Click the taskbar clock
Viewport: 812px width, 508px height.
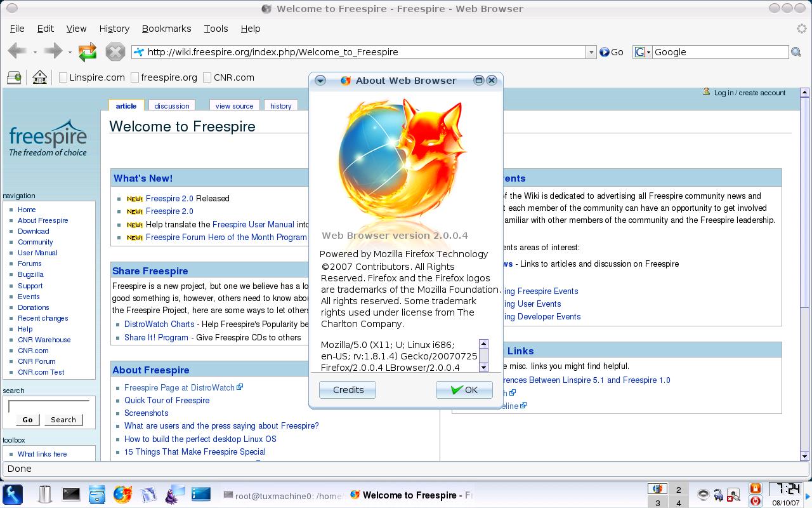coord(785,494)
